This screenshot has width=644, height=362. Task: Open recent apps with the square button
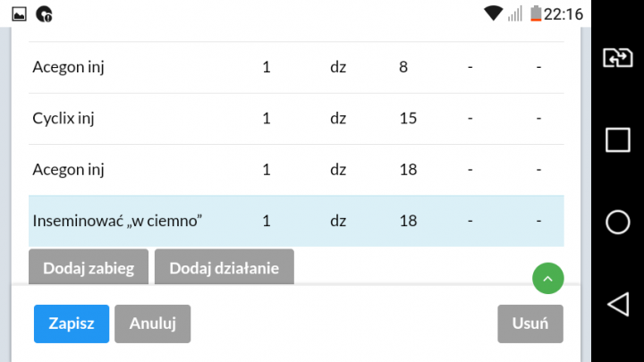tap(618, 139)
